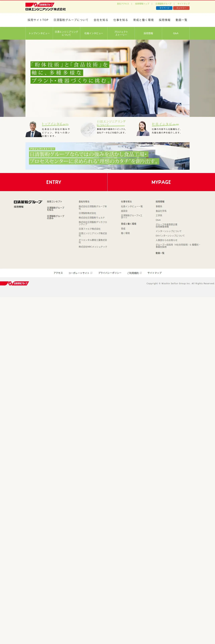Open 日清エンジニアリング株式会社 footer link
Screen dimensions: 215x644
coord(93,234)
